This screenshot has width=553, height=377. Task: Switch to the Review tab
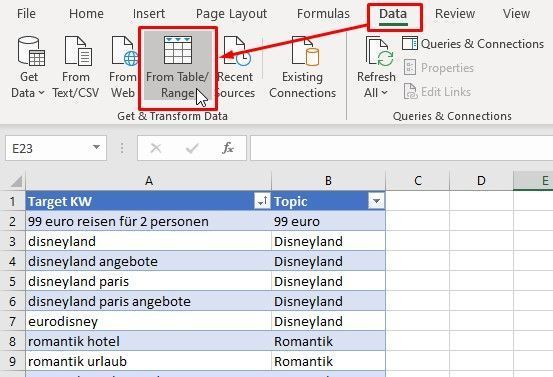pos(455,14)
